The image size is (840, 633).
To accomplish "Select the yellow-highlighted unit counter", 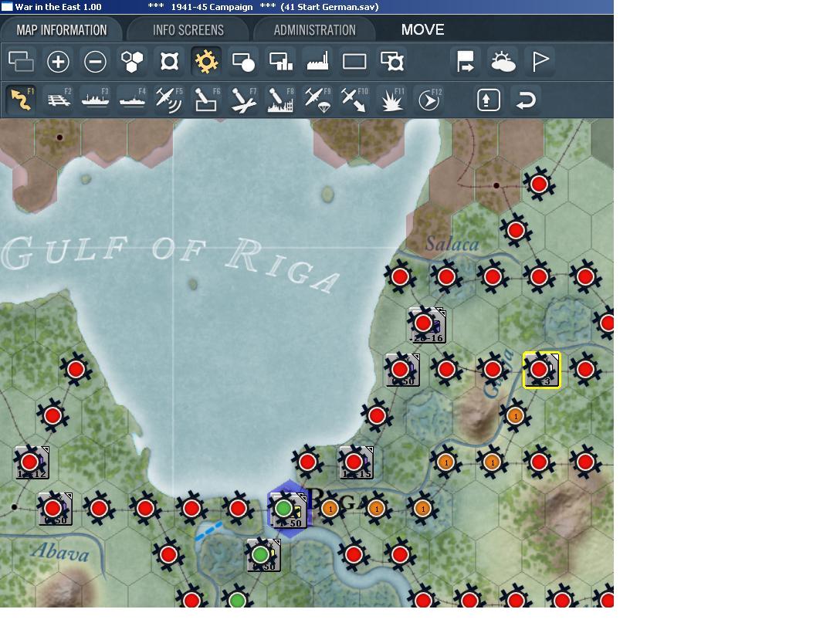I will pos(542,370).
